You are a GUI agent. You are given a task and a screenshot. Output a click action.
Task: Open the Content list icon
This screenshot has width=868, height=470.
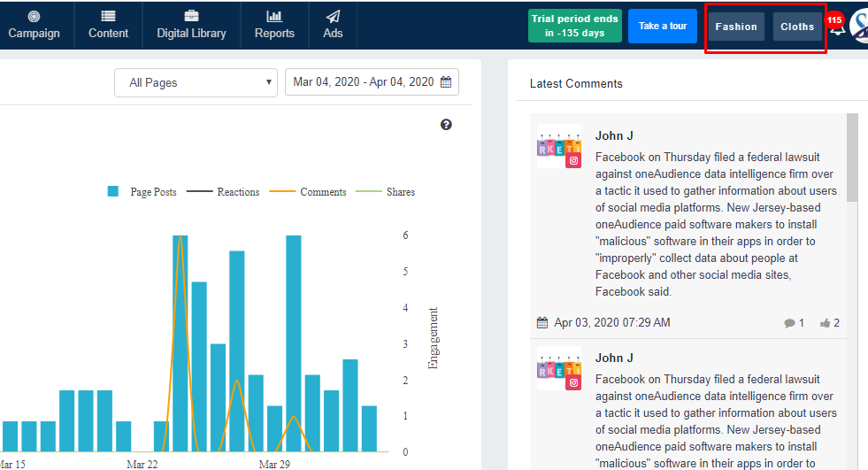point(108,16)
